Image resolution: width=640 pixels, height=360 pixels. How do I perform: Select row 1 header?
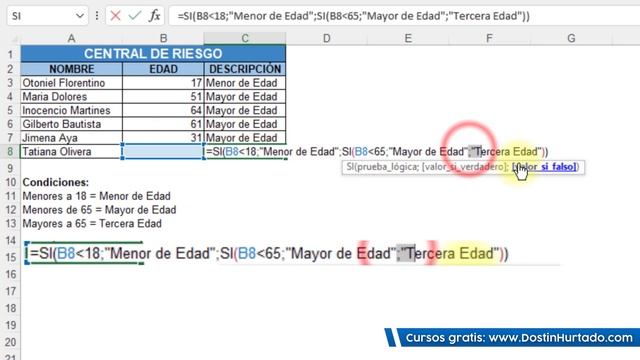click(x=10, y=54)
